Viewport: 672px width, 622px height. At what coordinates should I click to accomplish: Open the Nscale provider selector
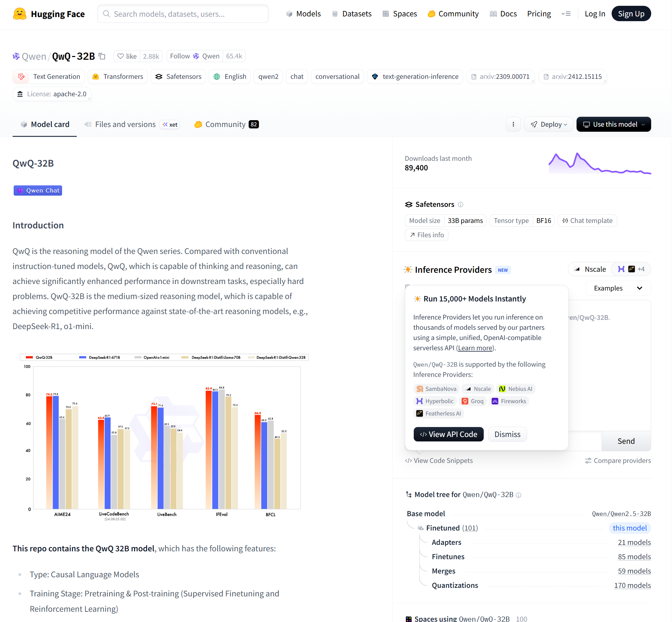[x=590, y=269]
